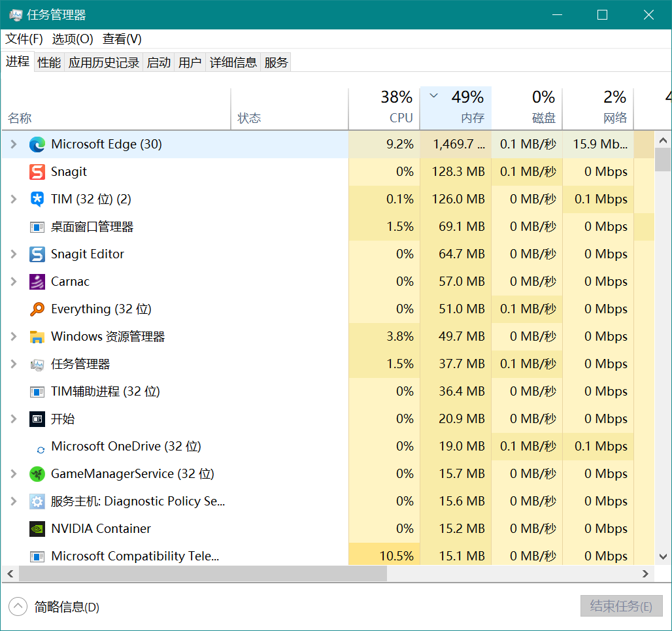Click the Snagit Editor icon
Image resolution: width=672 pixels, height=631 pixels.
point(37,254)
